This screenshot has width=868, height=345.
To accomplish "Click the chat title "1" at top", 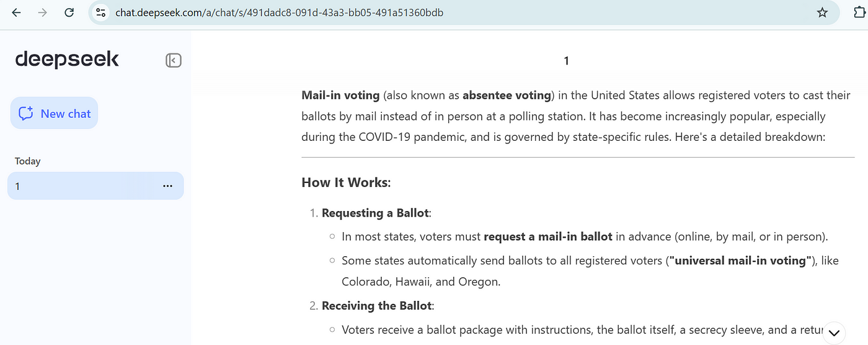I will [566, 61].
